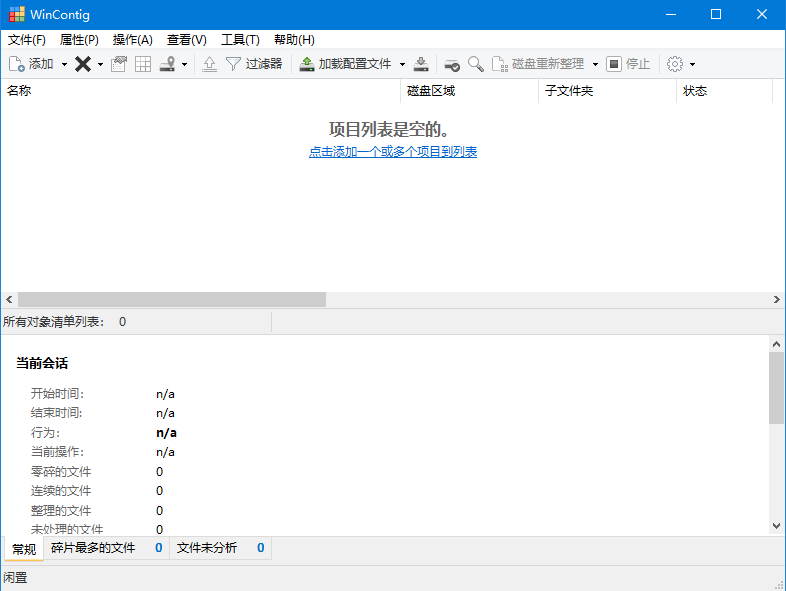Click the horizontal scrollbar thumb

click(x=172, y=300)
